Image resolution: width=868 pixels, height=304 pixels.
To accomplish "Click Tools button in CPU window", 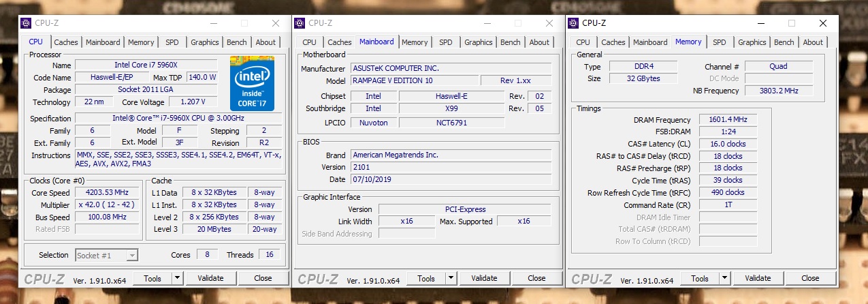I will click(152, 278).
